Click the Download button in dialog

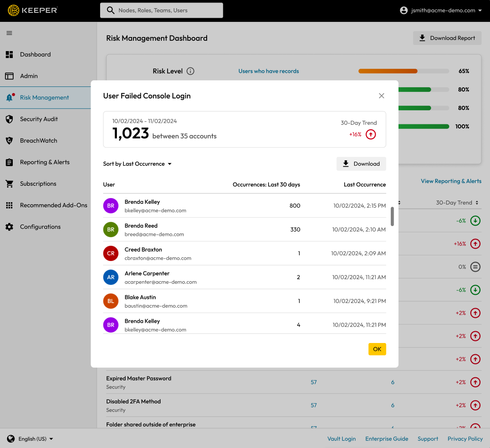[x=361, y=164]
